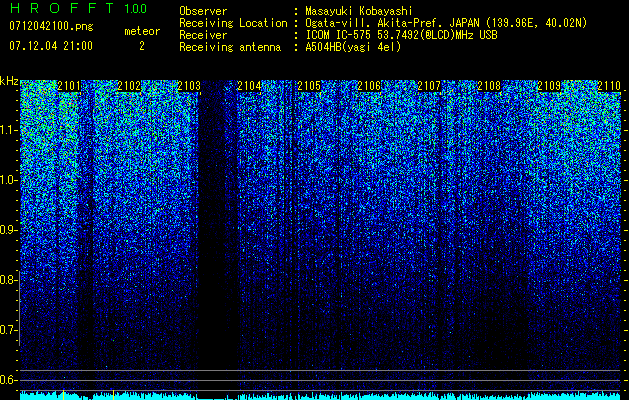The image size is (629, 400).
Task: Select the Ogata-vill. Akita-Pref. JAPAN location text
Action: click(446, 23)
